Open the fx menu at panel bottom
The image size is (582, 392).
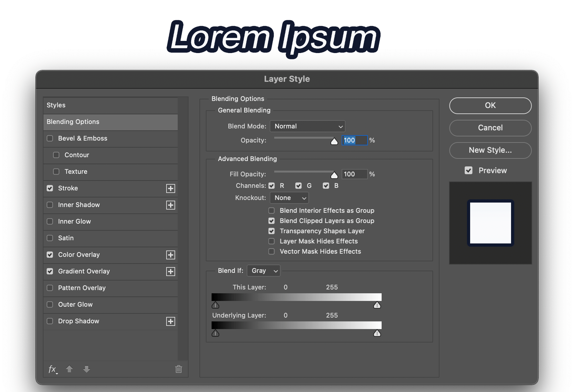[x=53, y=369]
